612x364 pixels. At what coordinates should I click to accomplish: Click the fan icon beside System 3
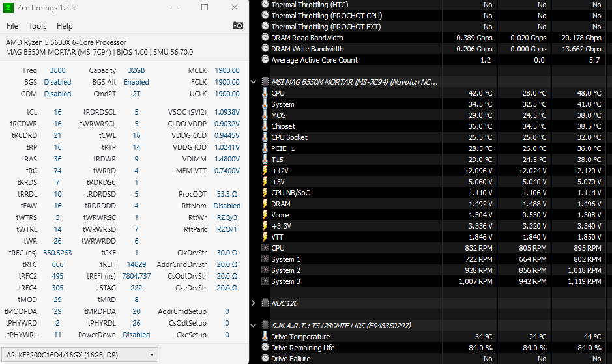[x=265, y=281]
